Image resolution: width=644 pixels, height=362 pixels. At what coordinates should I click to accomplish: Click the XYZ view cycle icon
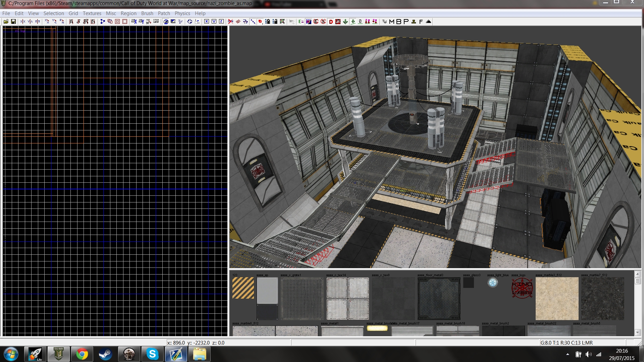pyautogui.click(x=180, y=21)
